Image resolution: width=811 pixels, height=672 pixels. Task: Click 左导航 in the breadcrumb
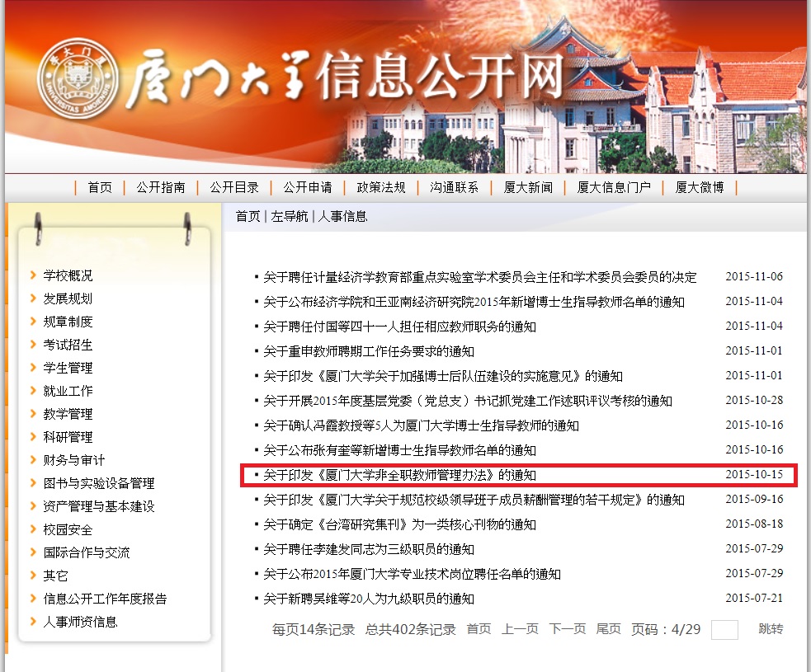pos(289,216)
